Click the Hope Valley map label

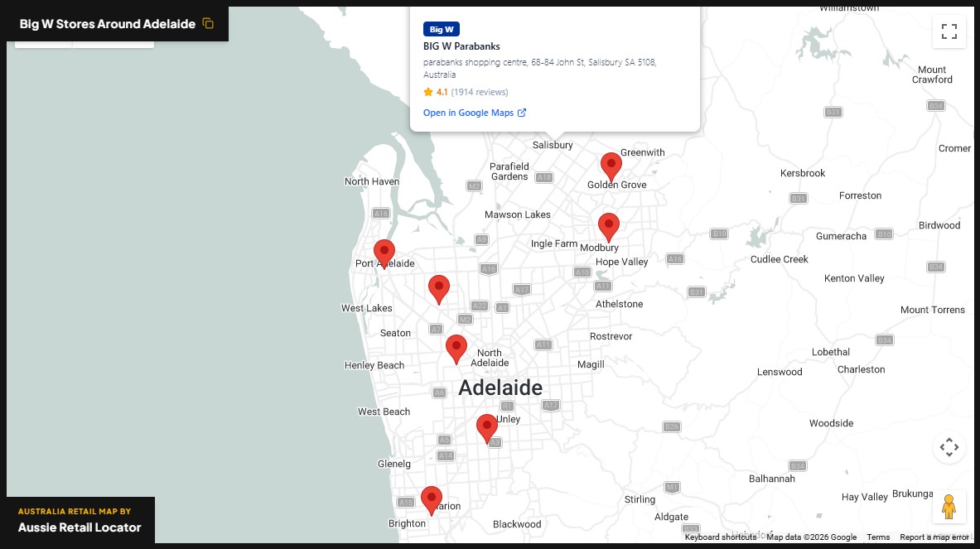click(622, 262)
